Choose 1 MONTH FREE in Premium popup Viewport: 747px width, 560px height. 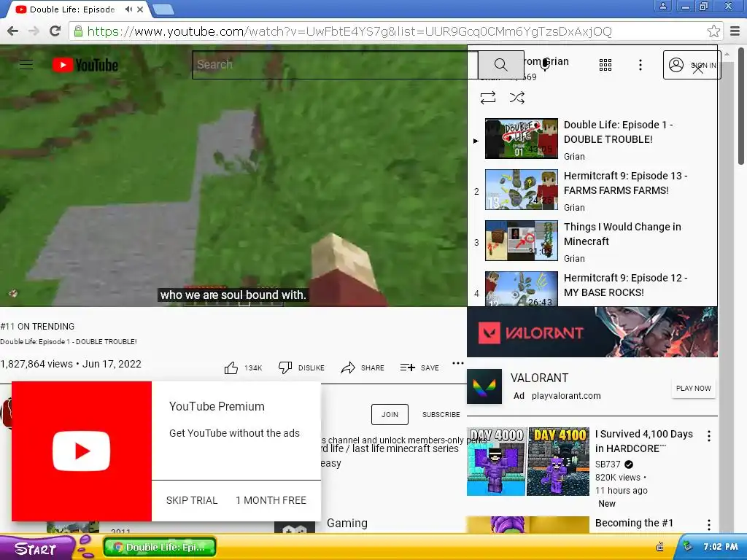pos(271,500)
